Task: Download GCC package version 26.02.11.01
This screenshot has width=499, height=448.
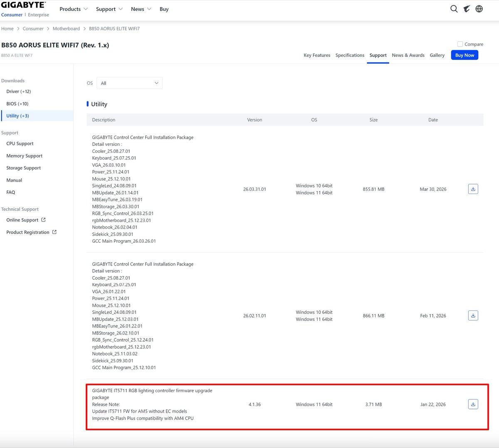Action: click(473, 315)
